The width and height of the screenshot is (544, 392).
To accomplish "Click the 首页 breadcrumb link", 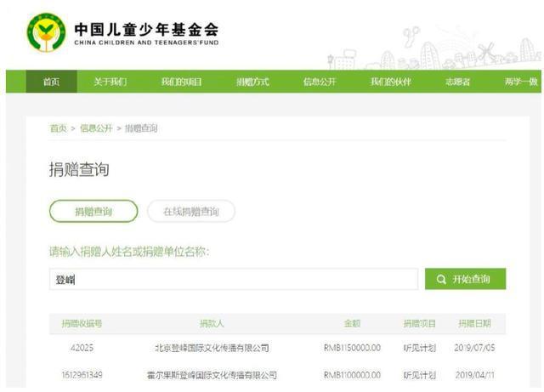I will [x=57, y=128].
